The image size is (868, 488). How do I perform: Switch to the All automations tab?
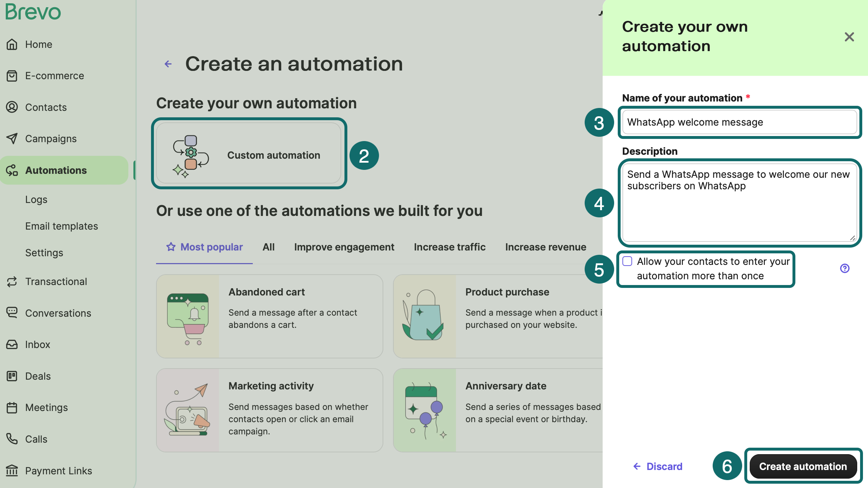pyautogui.click(x=268, y=247)
